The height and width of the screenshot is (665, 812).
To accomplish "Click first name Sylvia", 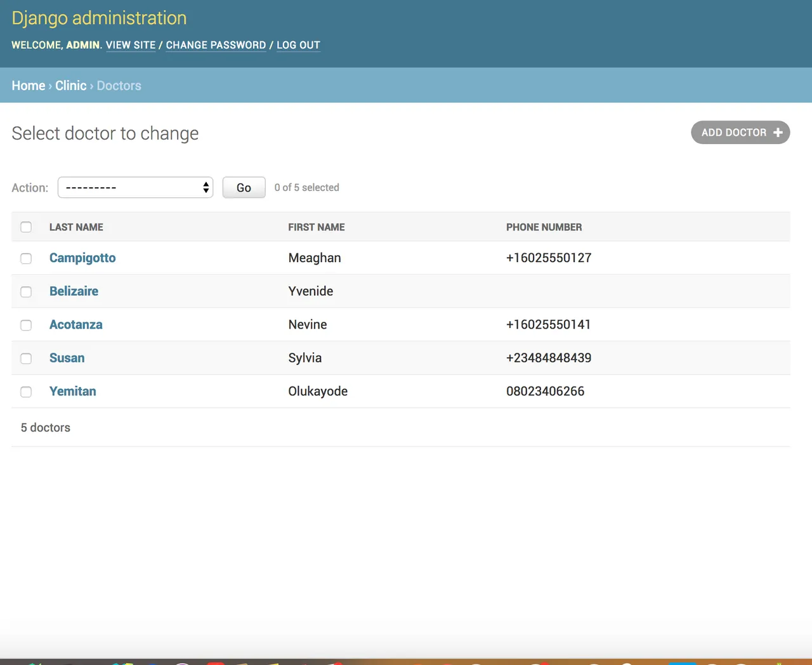I will tap(305, 358).
